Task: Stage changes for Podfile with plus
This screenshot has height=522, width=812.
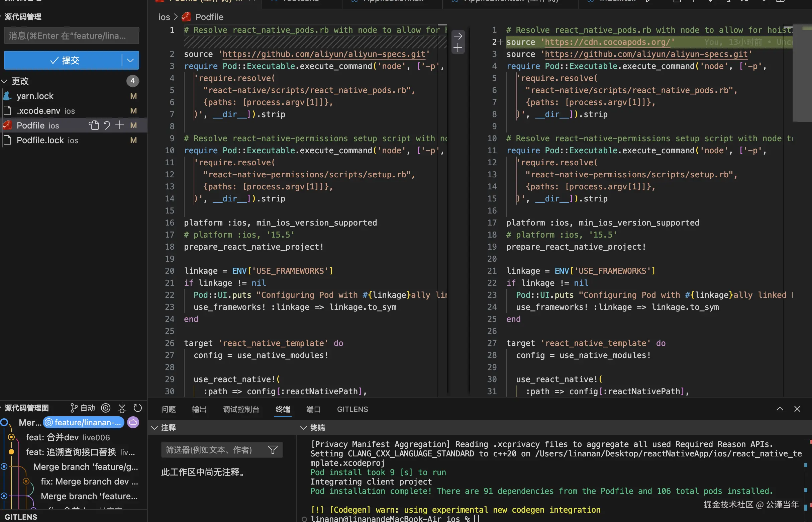Action: [120, 125]
